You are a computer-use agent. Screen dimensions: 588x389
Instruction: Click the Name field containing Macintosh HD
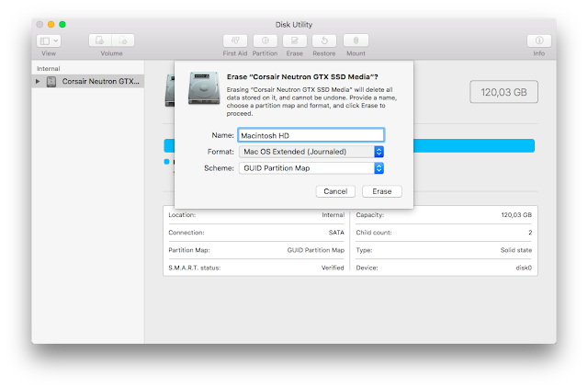pos(311,135)
